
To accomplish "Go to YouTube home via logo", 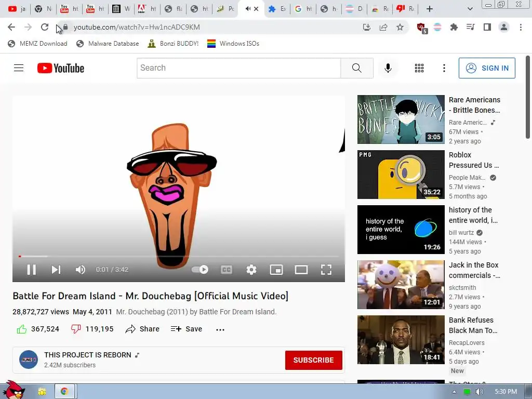I will tap(61, 68).
